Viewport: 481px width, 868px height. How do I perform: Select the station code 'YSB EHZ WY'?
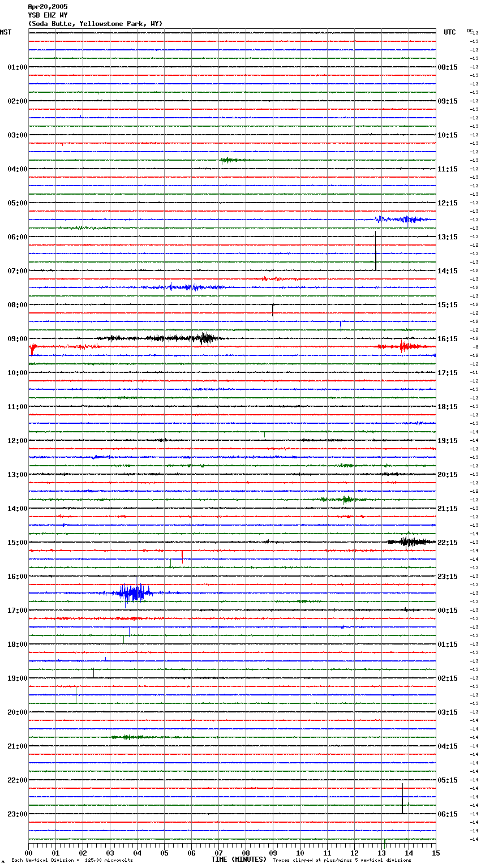[48, 15]
